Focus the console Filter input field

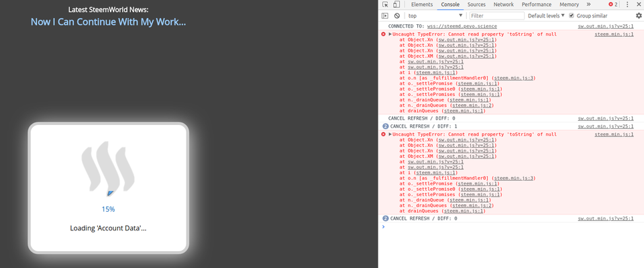click(x=497, y=15)
